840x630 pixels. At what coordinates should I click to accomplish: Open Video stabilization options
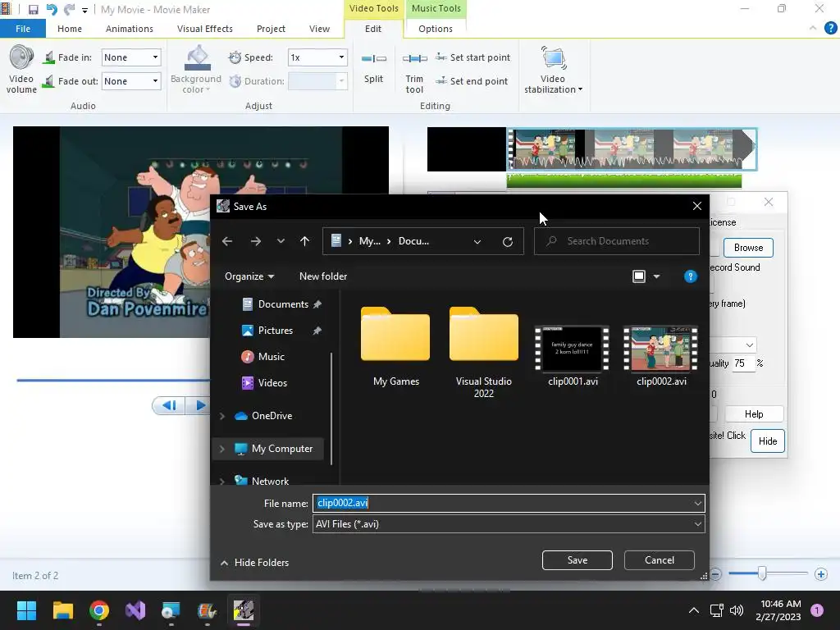[x=554, y=71]
